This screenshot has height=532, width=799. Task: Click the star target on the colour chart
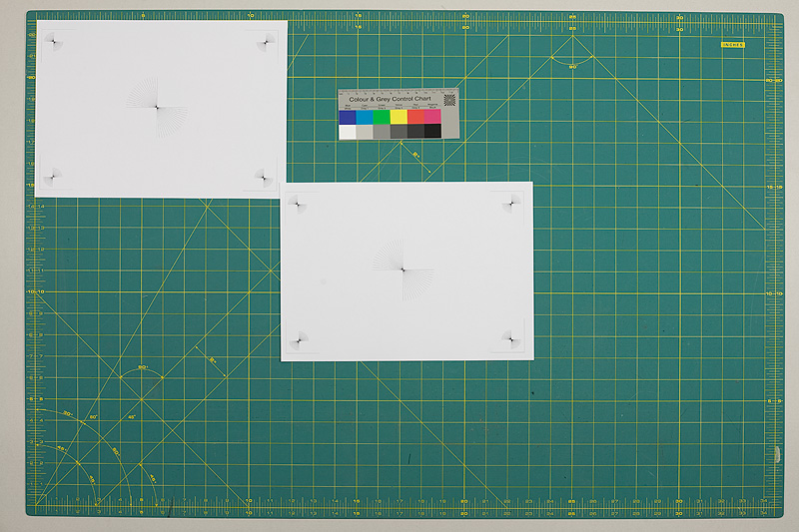(449, 98)
